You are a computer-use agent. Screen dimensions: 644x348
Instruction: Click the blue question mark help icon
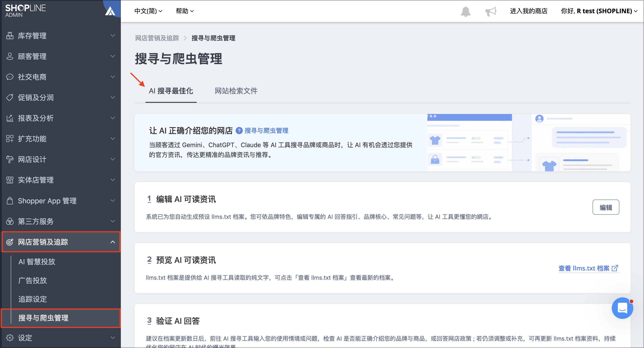pos(239,131)
